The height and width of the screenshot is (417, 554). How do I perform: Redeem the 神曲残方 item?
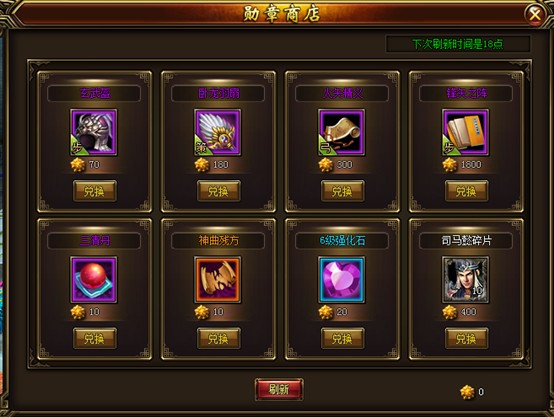pos(219,339)
